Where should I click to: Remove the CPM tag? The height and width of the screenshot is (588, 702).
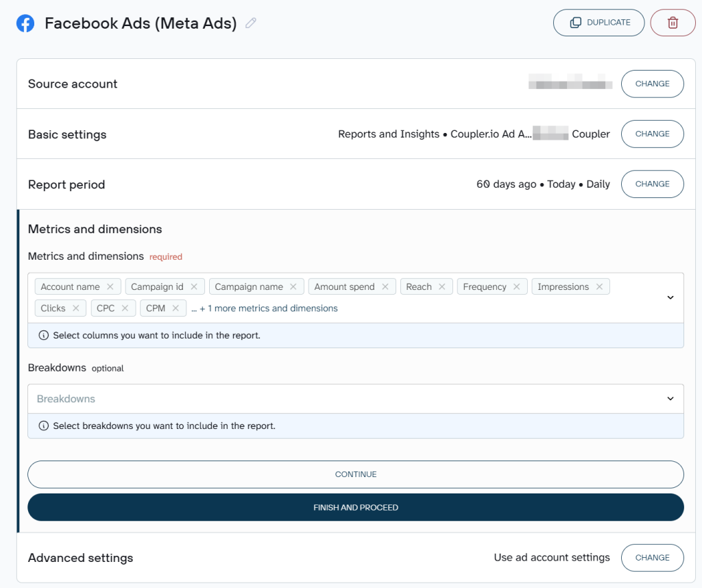pos(175,308)
